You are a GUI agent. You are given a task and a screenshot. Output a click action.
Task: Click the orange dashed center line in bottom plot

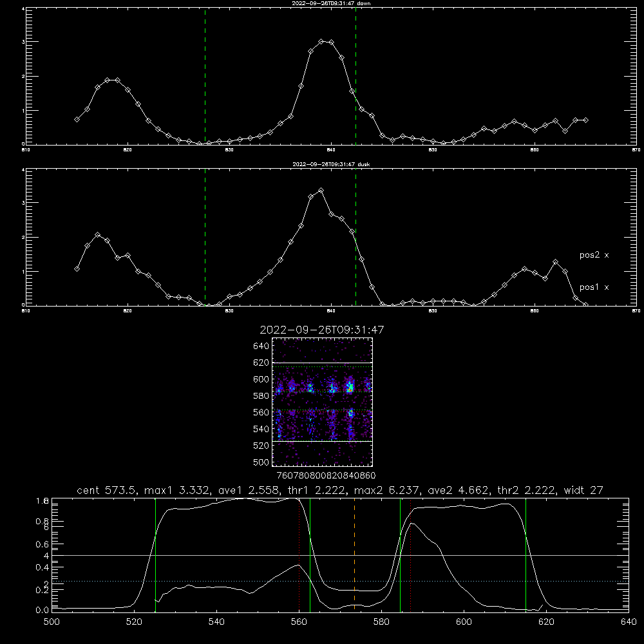click(354, 555)
